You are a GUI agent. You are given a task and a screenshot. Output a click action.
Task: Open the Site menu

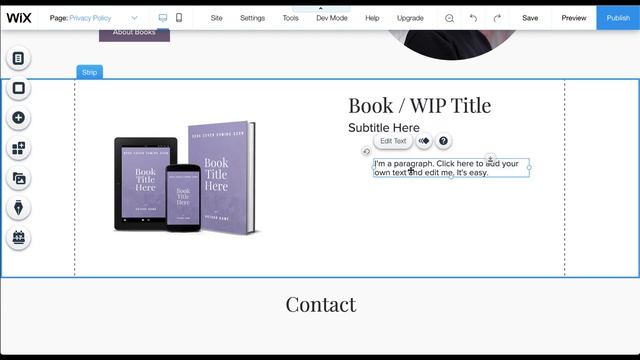216,18
